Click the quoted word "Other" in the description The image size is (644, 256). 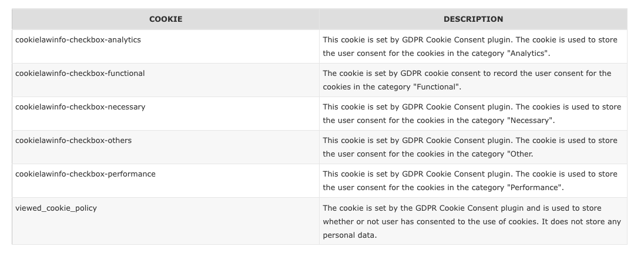click(520, 154)
